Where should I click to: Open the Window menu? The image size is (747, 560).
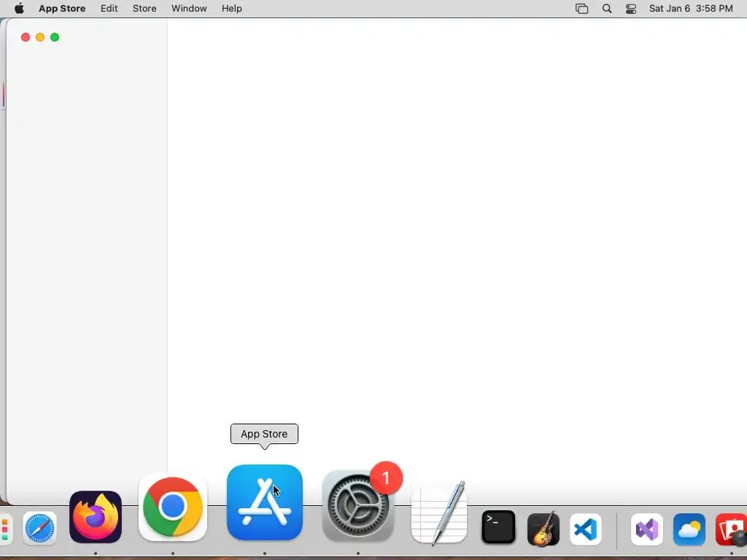189,9
